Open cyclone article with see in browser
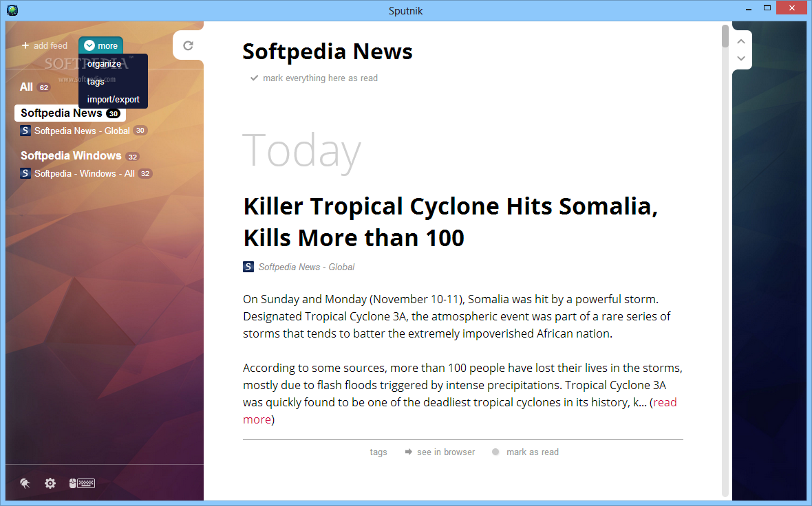 pos(440,452)
